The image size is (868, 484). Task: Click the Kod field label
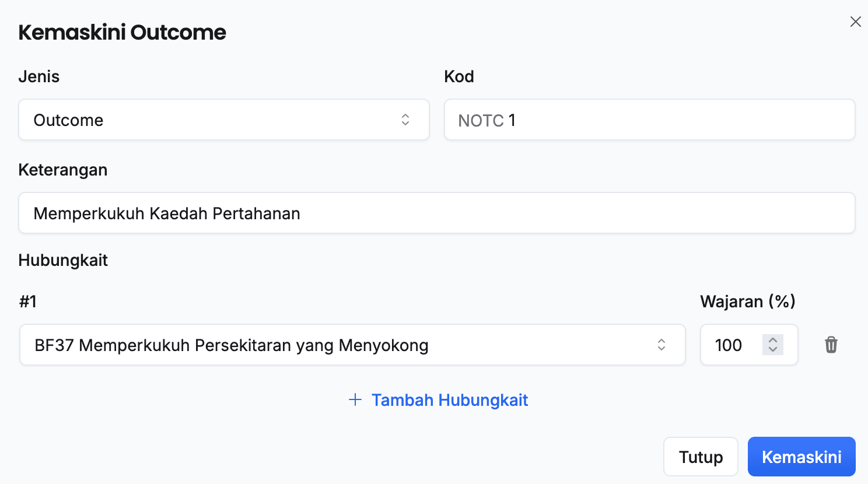coord(459,76)
